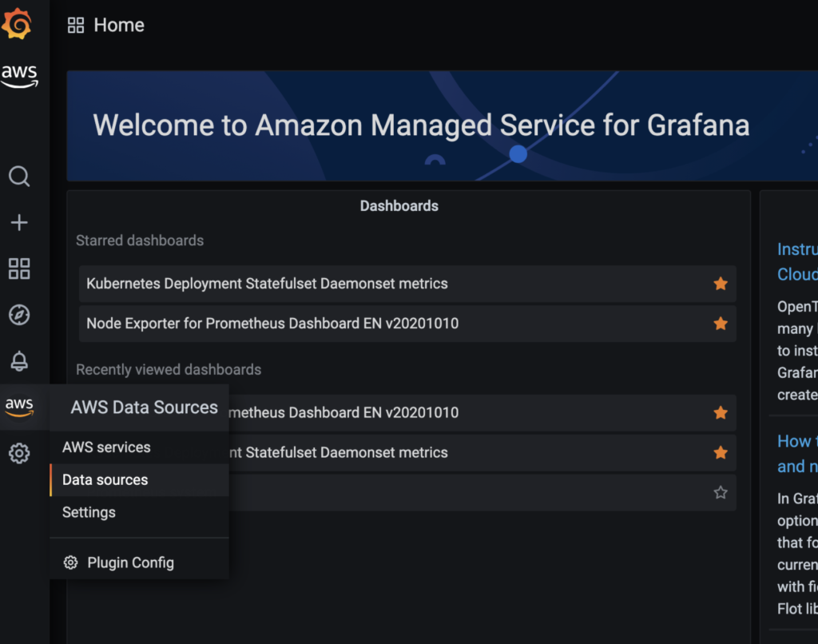Screen dimensions: 818x644
Task: Open the Dashboards four-squares icon in the sidebar
Action: tap(19, 268)
